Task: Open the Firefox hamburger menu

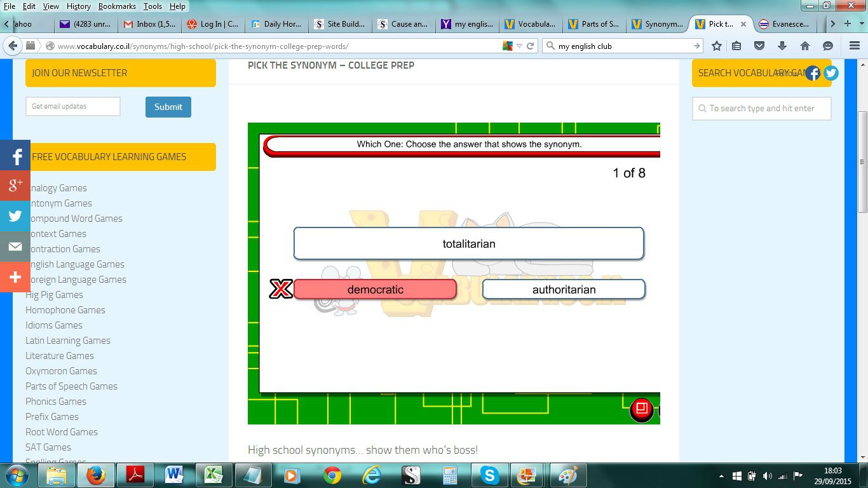Action: [x=855, y=46]
